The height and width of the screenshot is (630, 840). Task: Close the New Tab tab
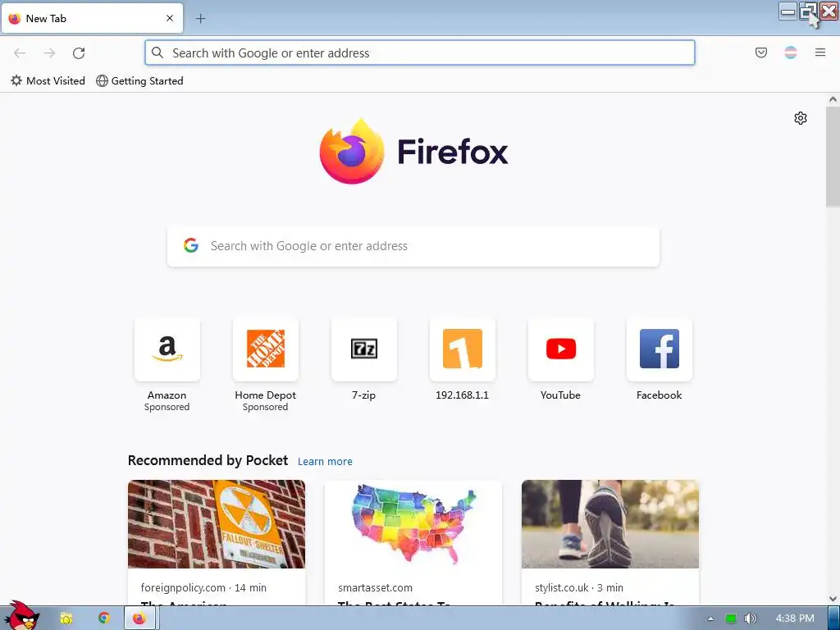tap(169, 18)
